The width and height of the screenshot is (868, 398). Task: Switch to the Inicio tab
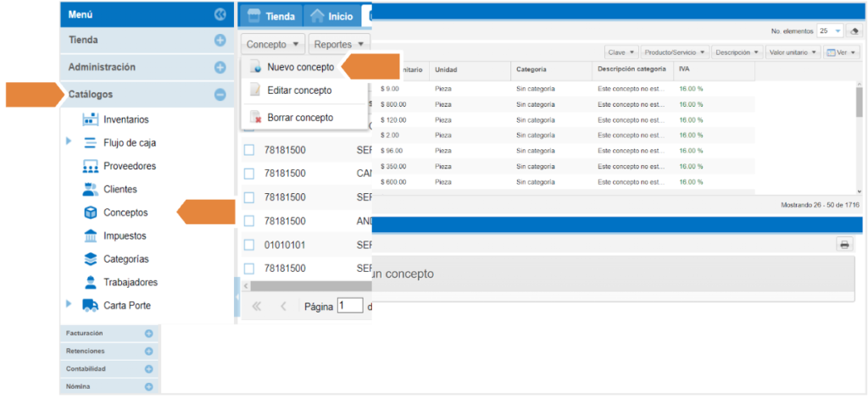point(331,16)
